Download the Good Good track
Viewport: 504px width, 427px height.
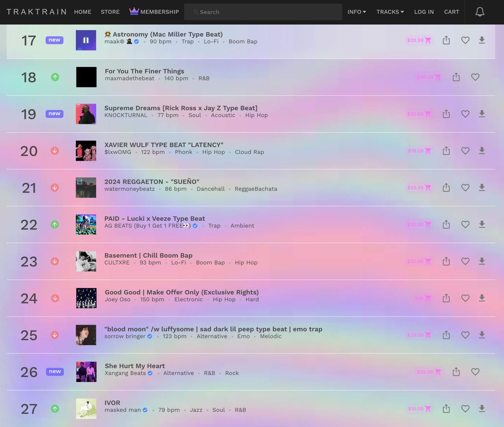[482, 298]
